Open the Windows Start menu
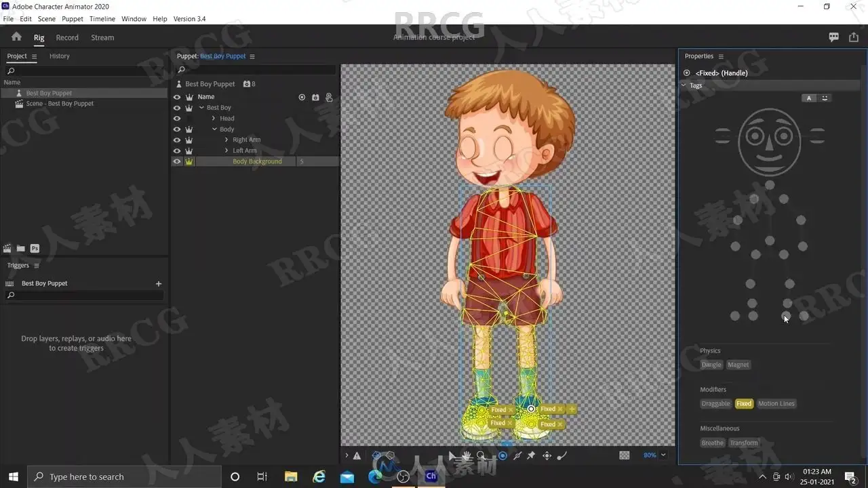Viewport: 868px width, 488px height. point(13,476)
